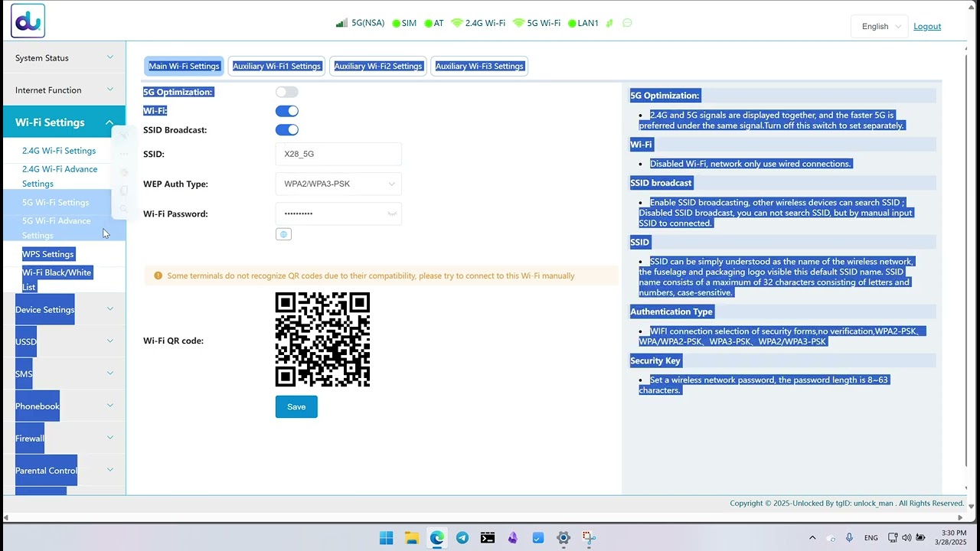Expand the Device Settings menu
980x551 pixels.
pos(63,310)
